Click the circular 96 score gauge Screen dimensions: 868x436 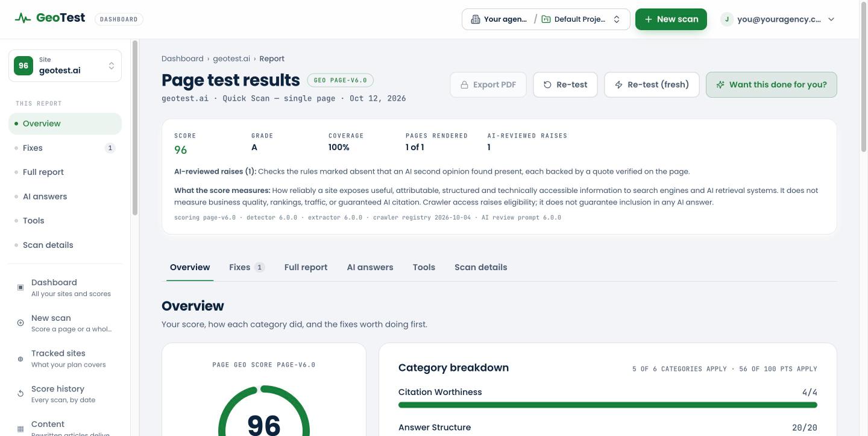pos(264,411)
